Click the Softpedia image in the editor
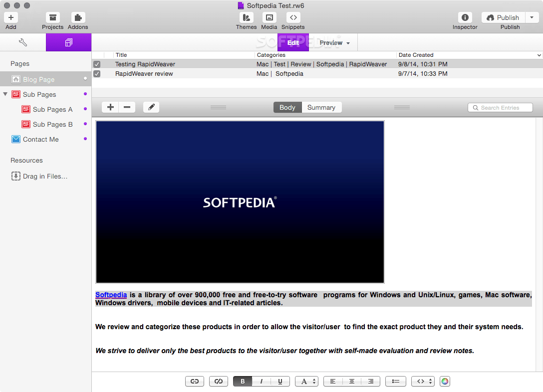 pos(240,202)
